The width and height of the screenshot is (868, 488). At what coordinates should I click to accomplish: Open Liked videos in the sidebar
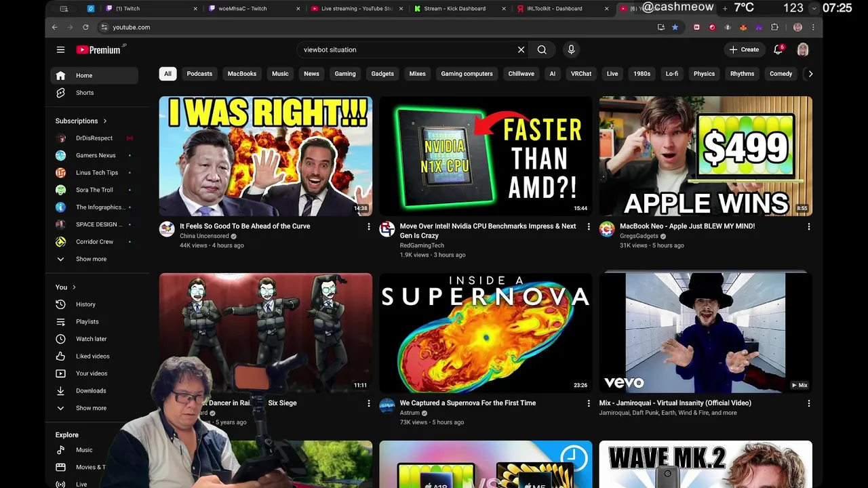(x=94, y=357)
